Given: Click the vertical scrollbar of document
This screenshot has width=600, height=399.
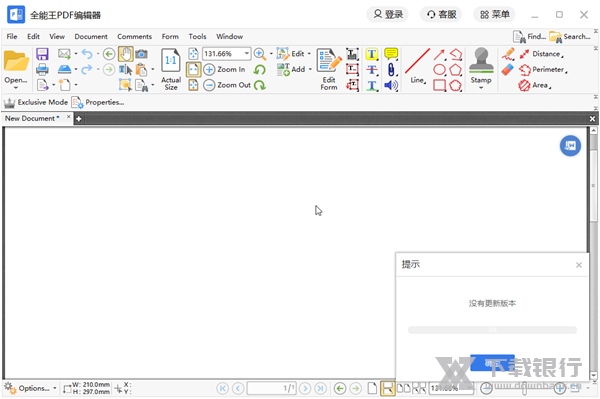Looking at the screenshot, I should (x=593, y=185).
